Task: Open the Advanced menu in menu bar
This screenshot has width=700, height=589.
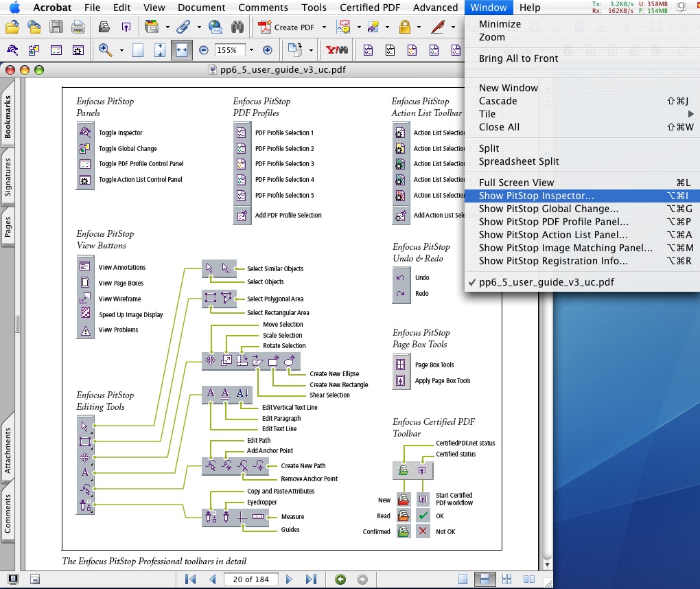Action: click(x=435, y=8)
